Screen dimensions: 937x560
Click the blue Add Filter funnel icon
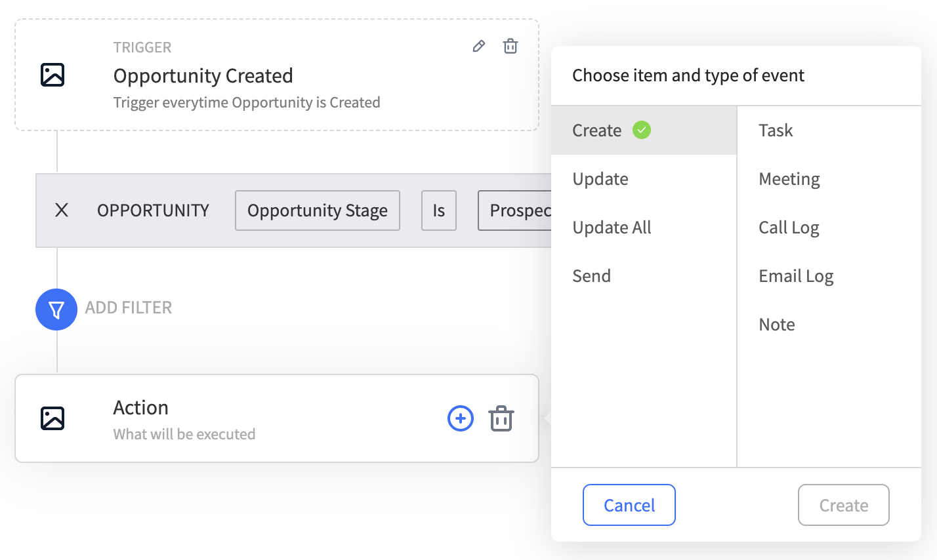coord(56,310)
